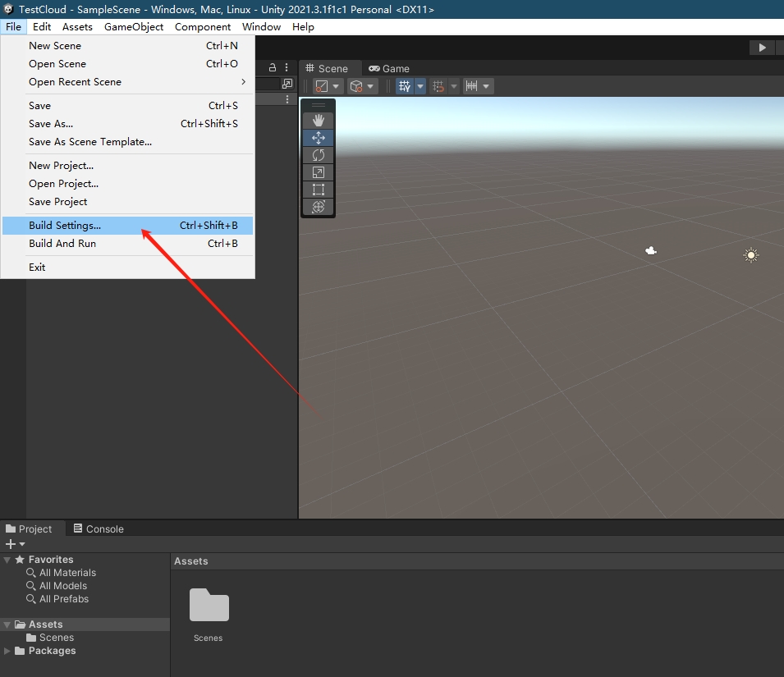Open the Assets menu in menu bar

pos(77,27)
